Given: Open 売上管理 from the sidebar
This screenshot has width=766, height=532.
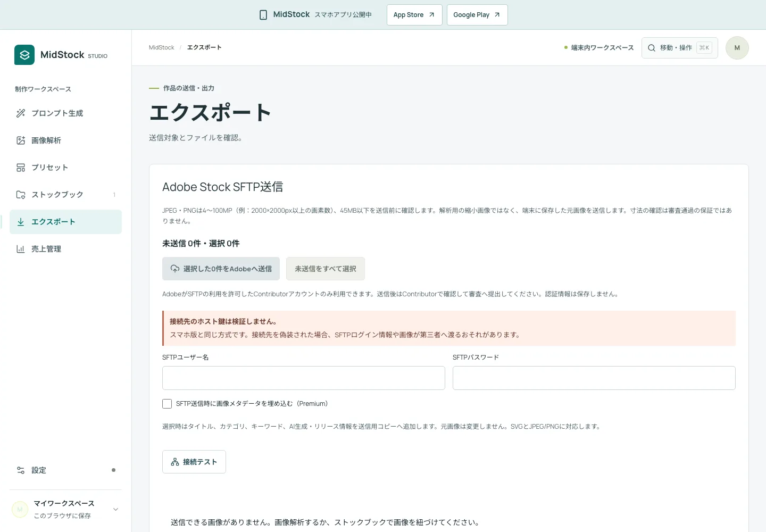Looking at the screenshot, I should (65, 249).
